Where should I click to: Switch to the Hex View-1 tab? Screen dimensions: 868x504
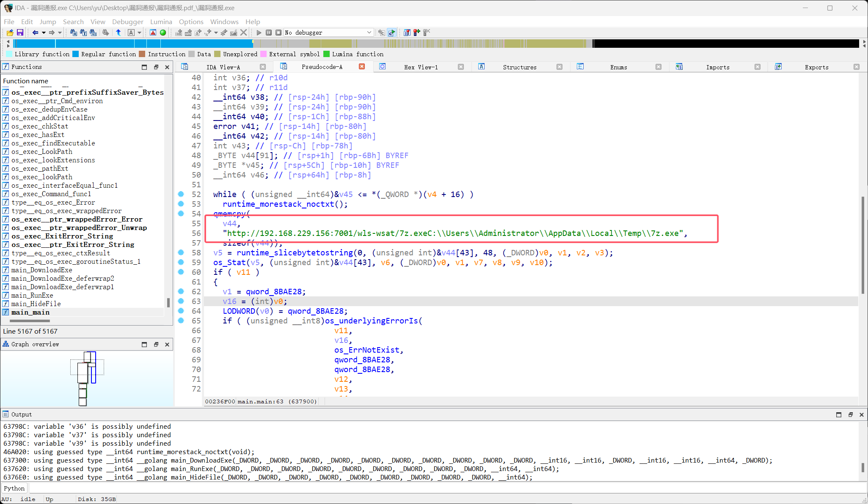point(421,67)
